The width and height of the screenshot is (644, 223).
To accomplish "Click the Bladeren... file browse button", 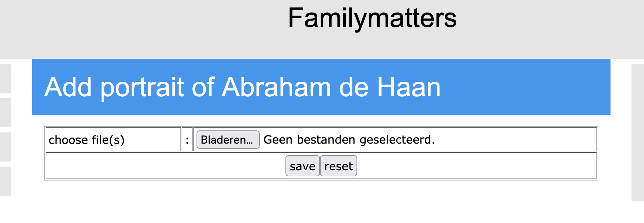I will coord(228,140).
